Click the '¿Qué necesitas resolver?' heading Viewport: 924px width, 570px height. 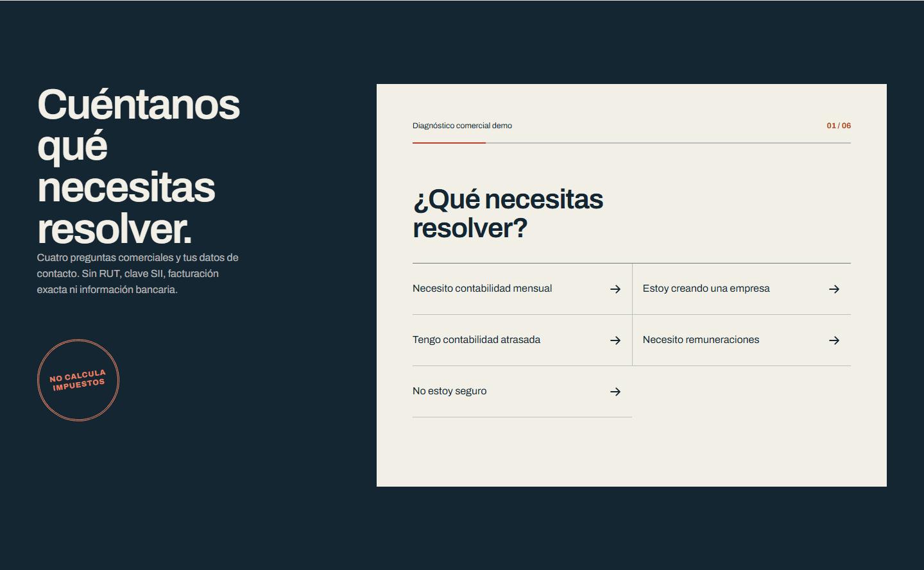(x=508, y=214)
